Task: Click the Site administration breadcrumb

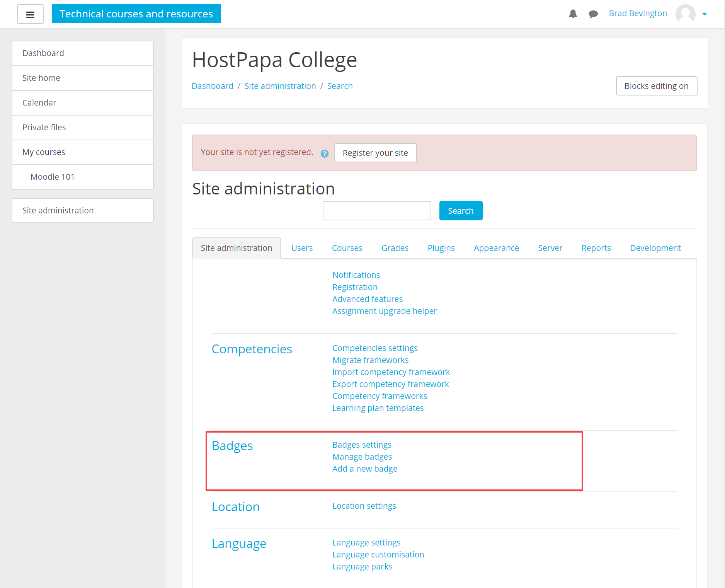Action: (x=280, y=86)
